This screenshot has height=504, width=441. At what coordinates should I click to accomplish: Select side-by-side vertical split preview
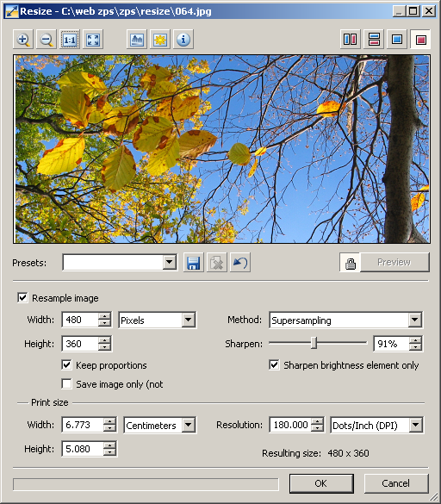351,40
